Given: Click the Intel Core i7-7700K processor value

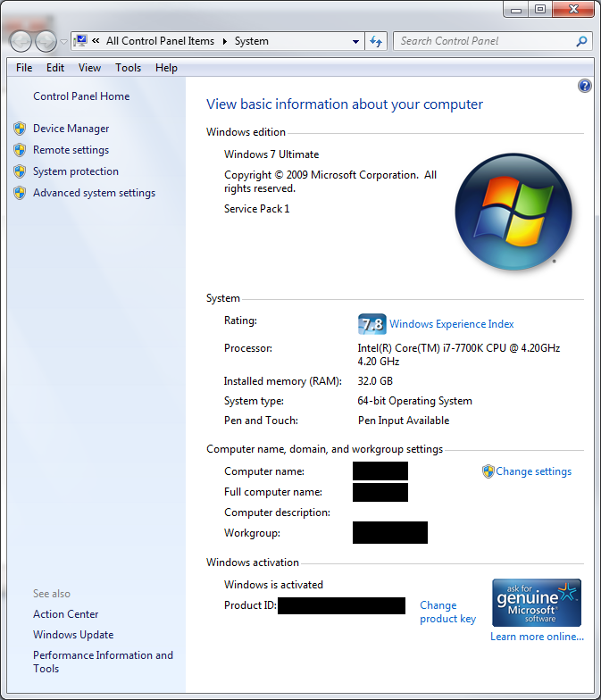Looking at the screenshot, I should coord(459,355).
